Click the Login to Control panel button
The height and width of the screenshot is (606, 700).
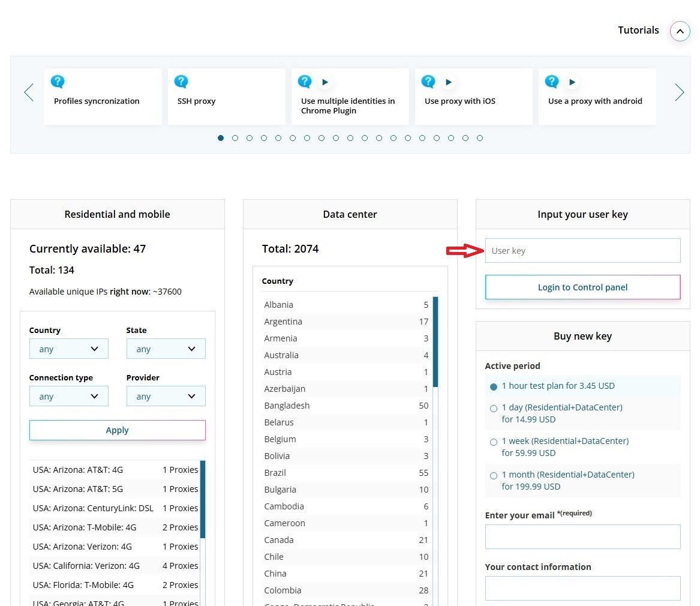[582, 287]
